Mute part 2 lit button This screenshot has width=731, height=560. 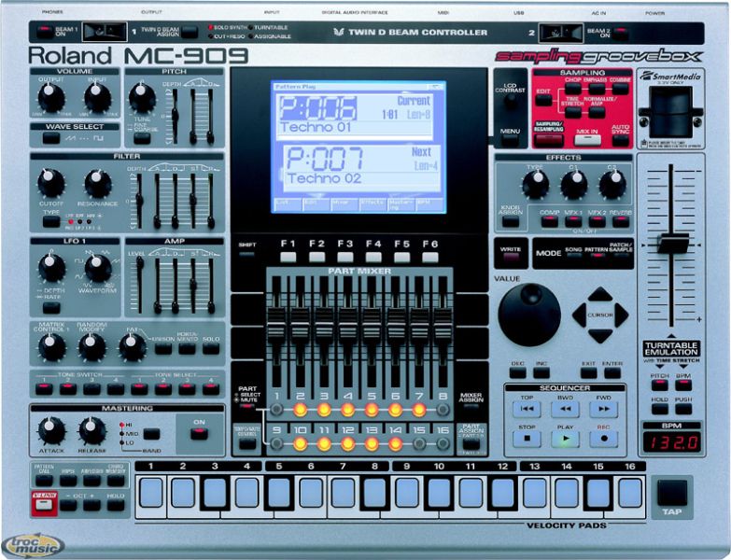301,410
